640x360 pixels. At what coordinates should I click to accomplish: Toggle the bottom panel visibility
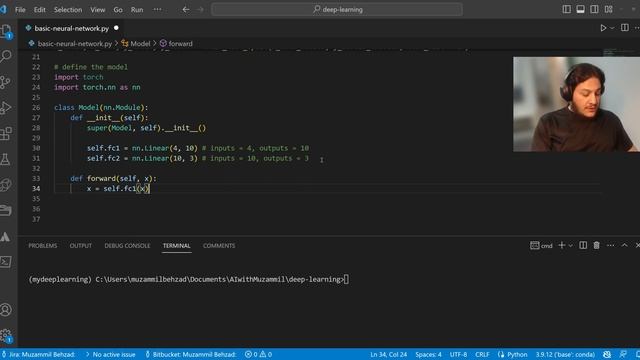point(580,9)
